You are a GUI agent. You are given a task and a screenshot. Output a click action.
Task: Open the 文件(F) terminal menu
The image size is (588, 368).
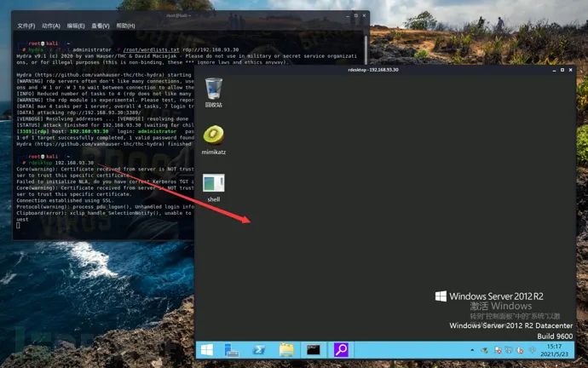click(x=26, y=26)
